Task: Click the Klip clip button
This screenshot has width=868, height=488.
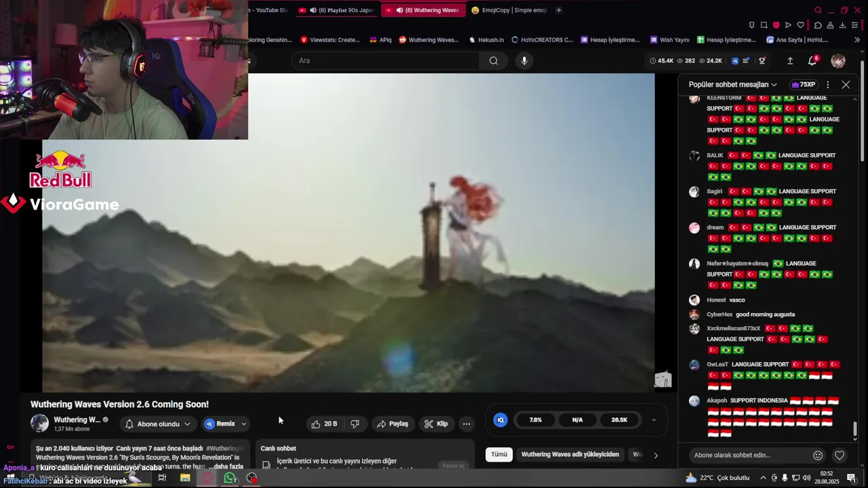Action: (436, 424)
